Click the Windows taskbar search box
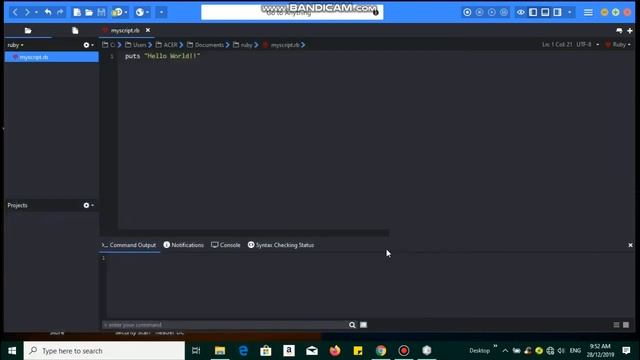640x360 pixels. pyautogui.click(x=104, y=351)
